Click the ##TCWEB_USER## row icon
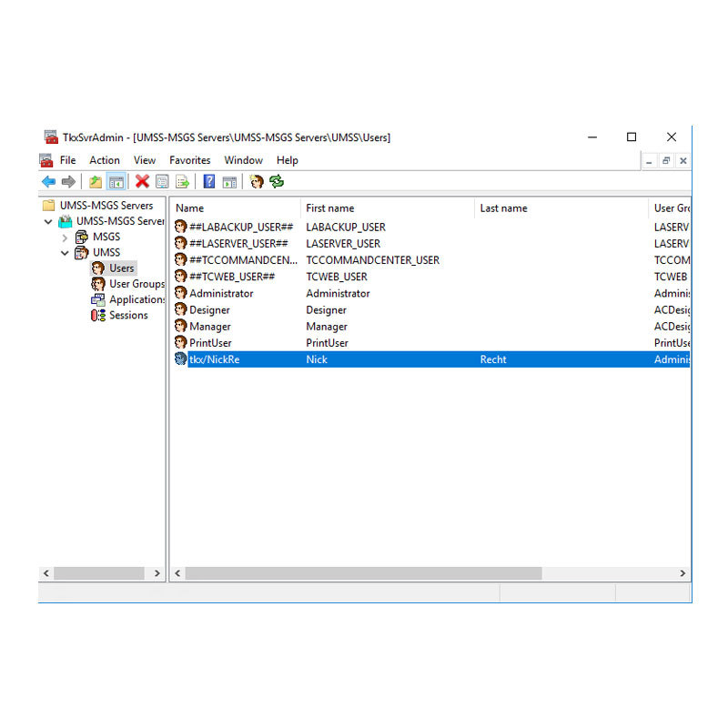The width and height of the screenshot is (728, 728). pos(180,277)
